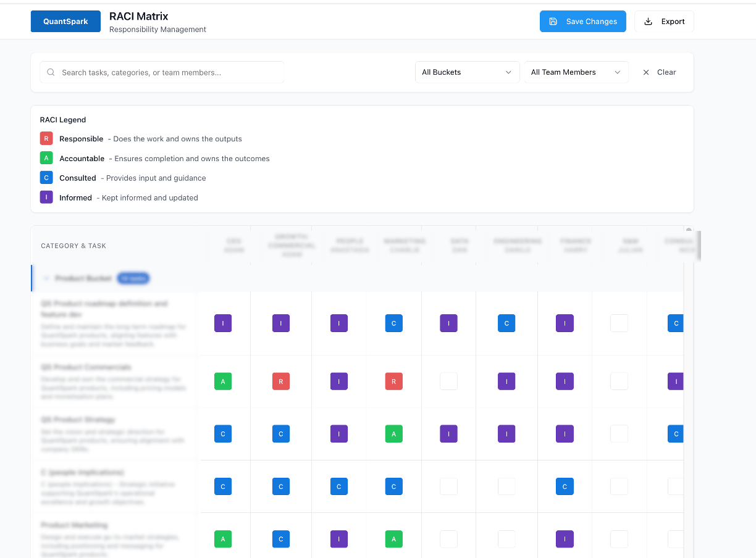Image resolution: width=756 pixels, height=558 pixels.
Task: Click Marketing's red R cell for Product Commercials
Action: point(394,381)
